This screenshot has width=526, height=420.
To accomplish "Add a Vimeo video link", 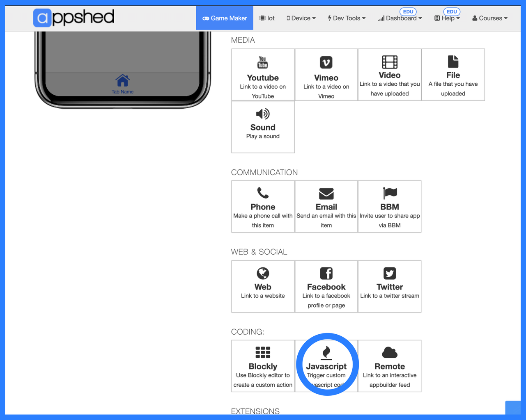I will (x=326, y=74).
